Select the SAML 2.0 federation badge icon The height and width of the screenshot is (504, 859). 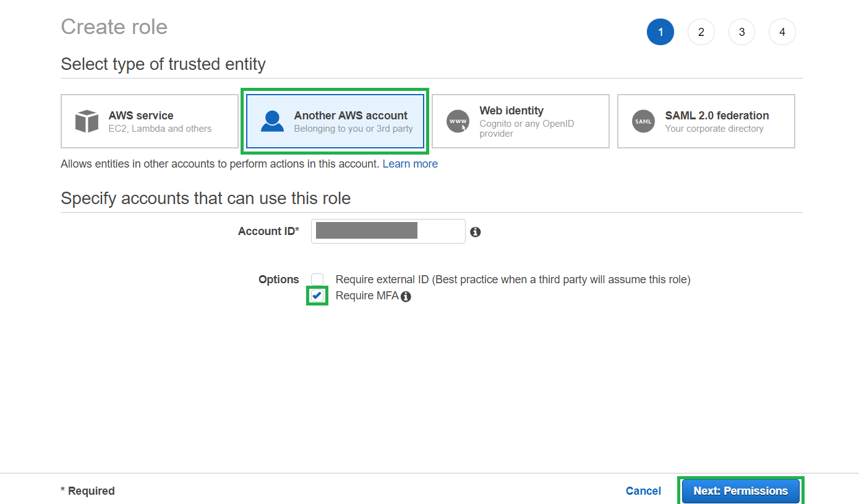643,121
